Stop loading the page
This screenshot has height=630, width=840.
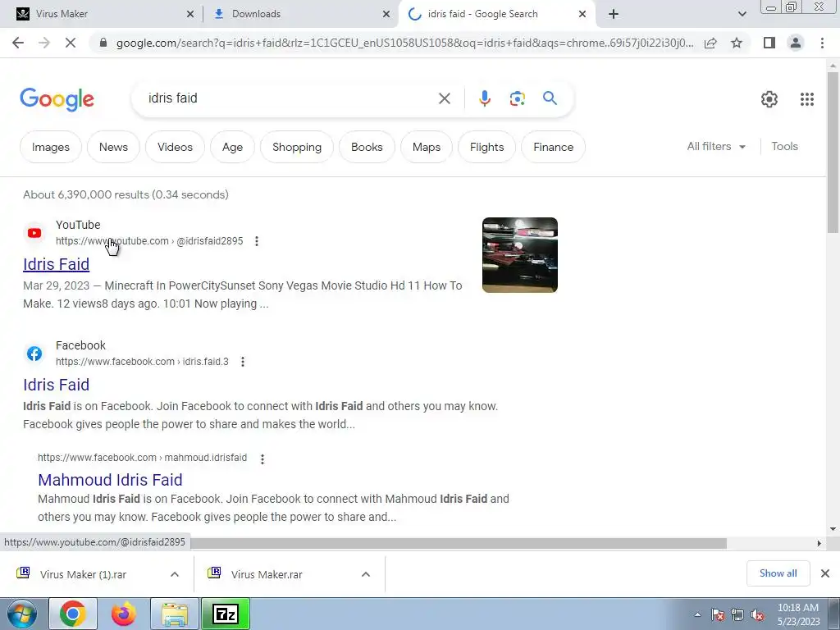tap(71, 43)
